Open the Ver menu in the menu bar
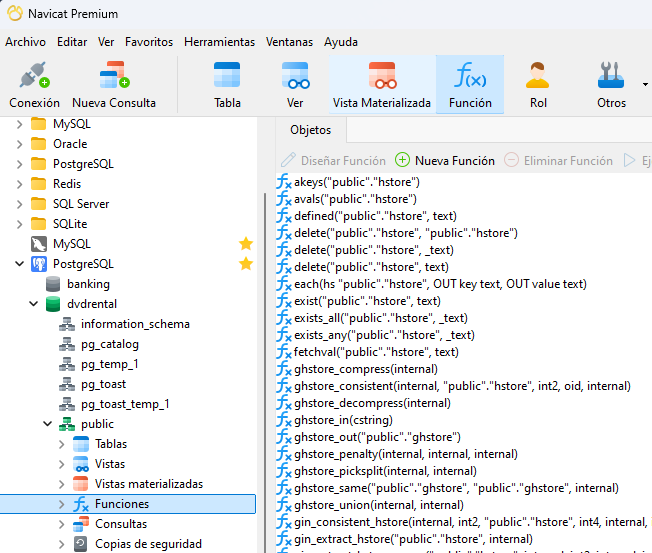Image resolution: width=652 pixels, height=553 pixels. (x=106, y=42)
